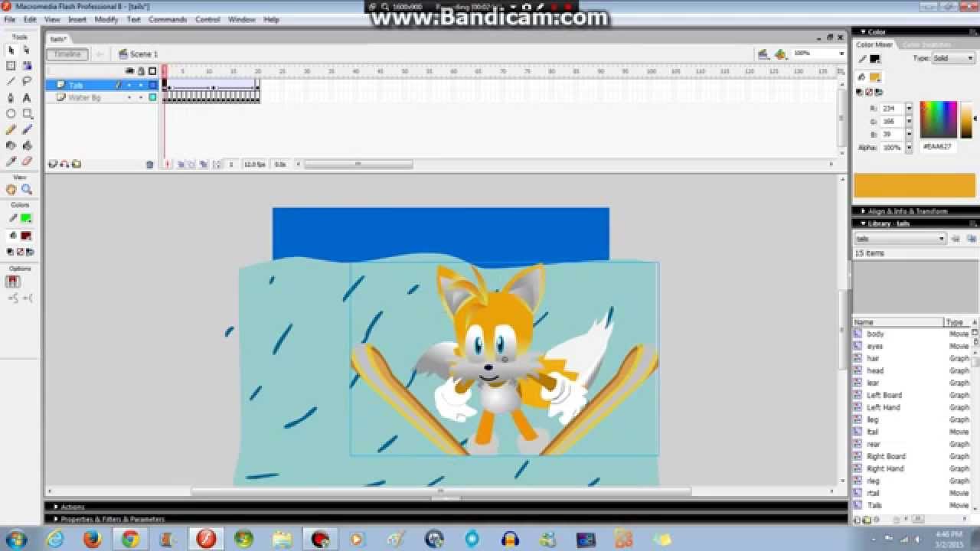
Task: Expand the Properties & Filters & Parameters panel
Action: [x=55, y=519]
